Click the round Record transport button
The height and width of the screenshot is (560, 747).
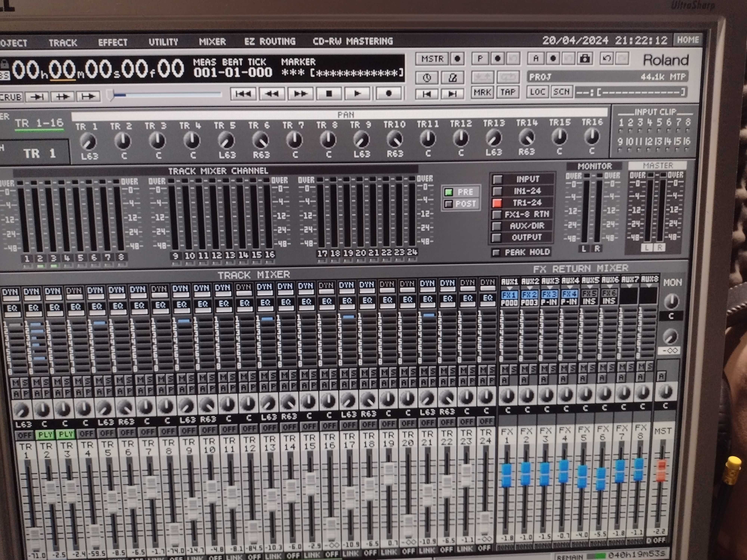pyautogui.click(x=388, y=93)
